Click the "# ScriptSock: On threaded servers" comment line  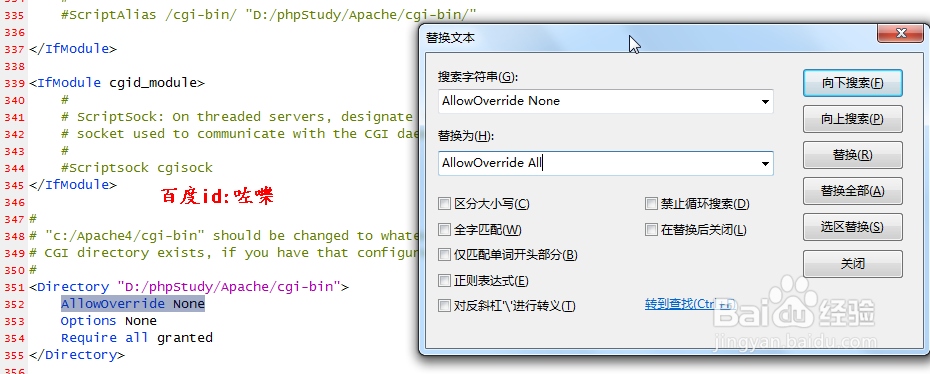point(237,117)
